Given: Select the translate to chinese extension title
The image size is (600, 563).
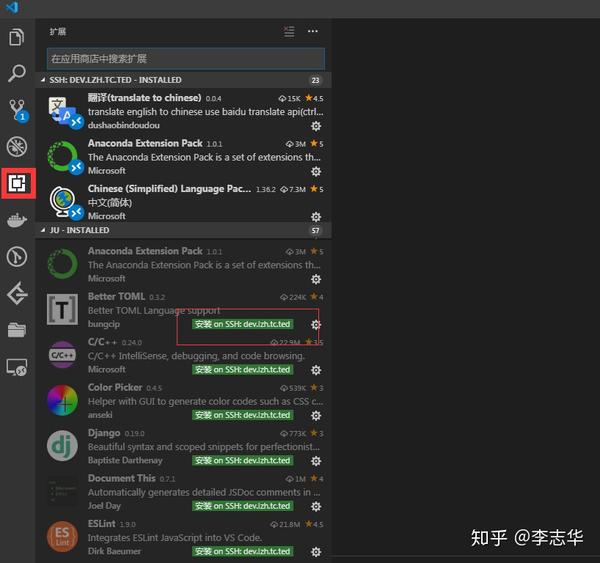Looking at the screenshot, I should coord(144,98).
